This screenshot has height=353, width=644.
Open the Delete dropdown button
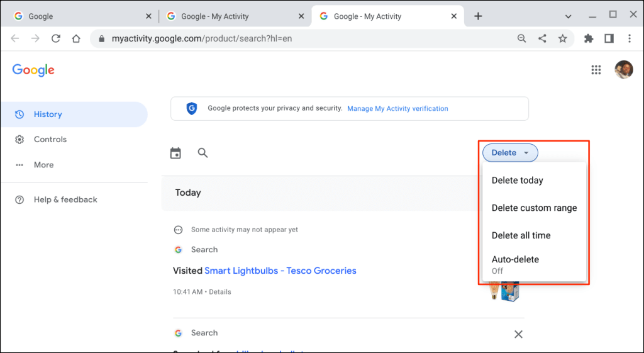click(x=510, y=153)
